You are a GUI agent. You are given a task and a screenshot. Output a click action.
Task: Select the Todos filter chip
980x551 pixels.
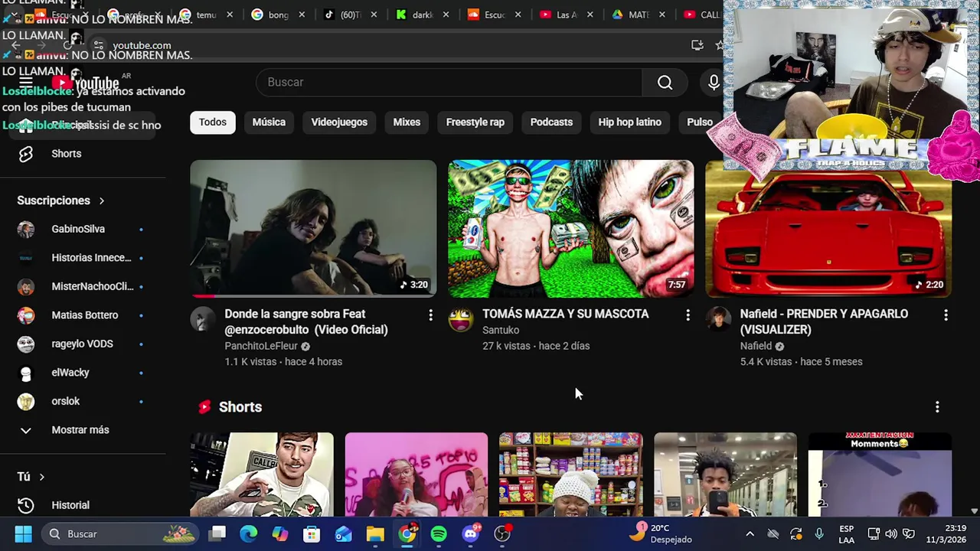(213, 122)
